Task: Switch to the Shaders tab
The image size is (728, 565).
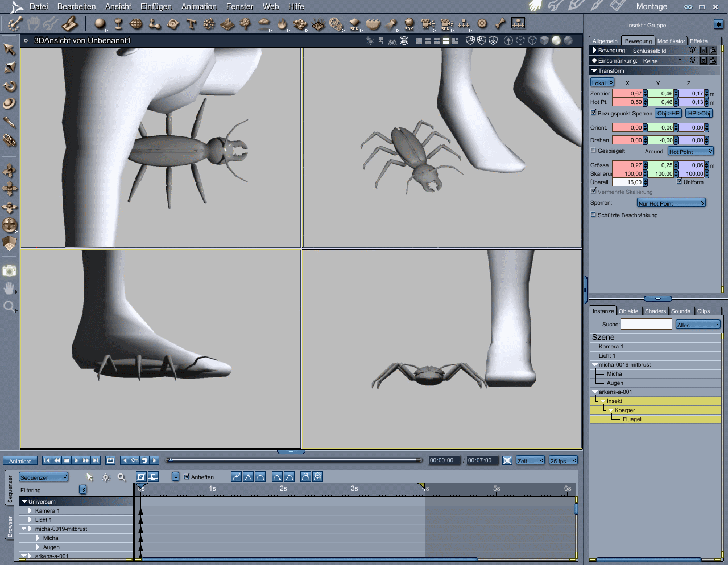Action: click(x=655, y=311)
